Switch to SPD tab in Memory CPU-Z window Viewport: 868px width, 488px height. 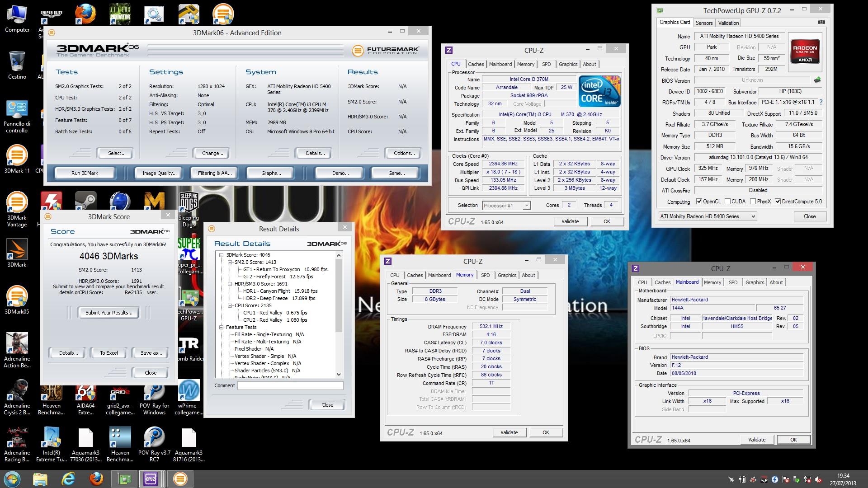point(485,275)
